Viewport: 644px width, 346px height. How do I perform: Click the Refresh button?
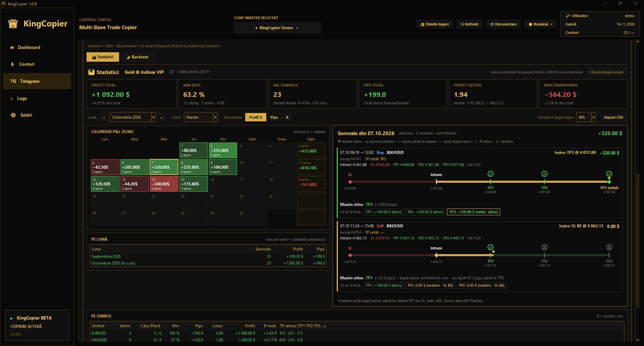(x=470, y=24)
